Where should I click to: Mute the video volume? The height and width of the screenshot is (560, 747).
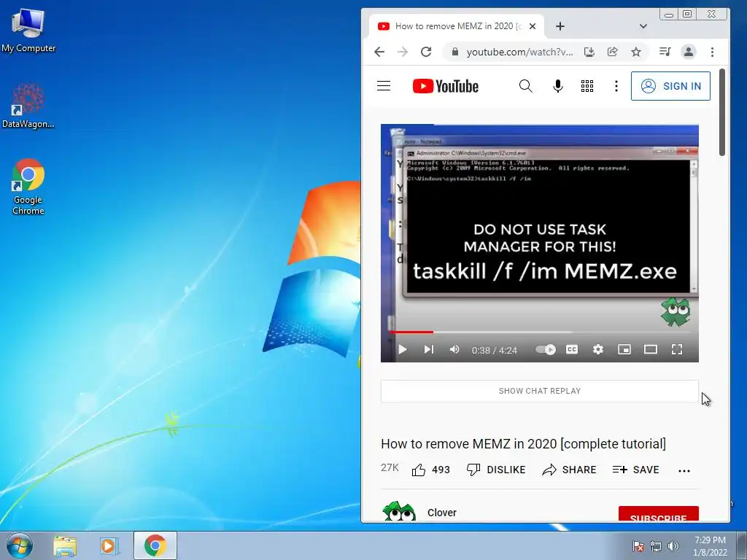454,350
